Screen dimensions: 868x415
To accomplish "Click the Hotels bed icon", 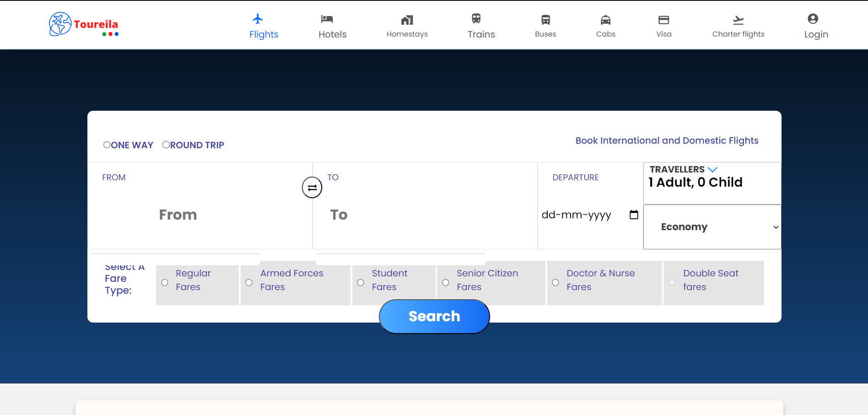I will [x=327, y=19].
